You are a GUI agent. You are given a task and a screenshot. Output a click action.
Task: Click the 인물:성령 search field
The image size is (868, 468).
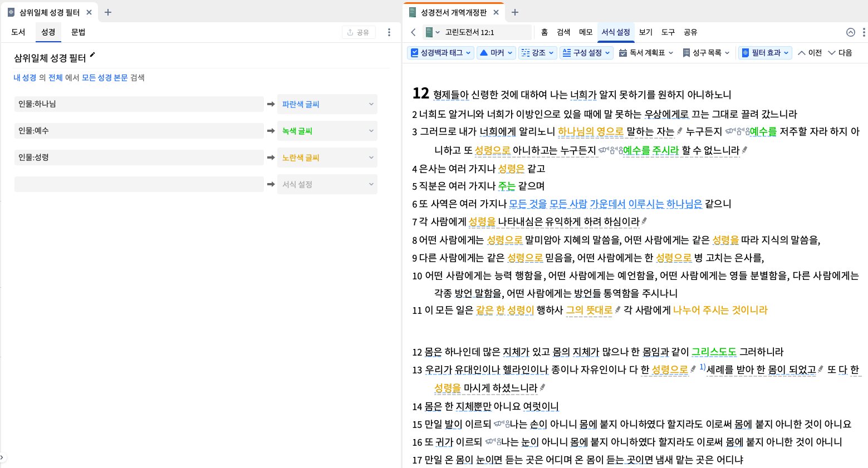(139, 157)
